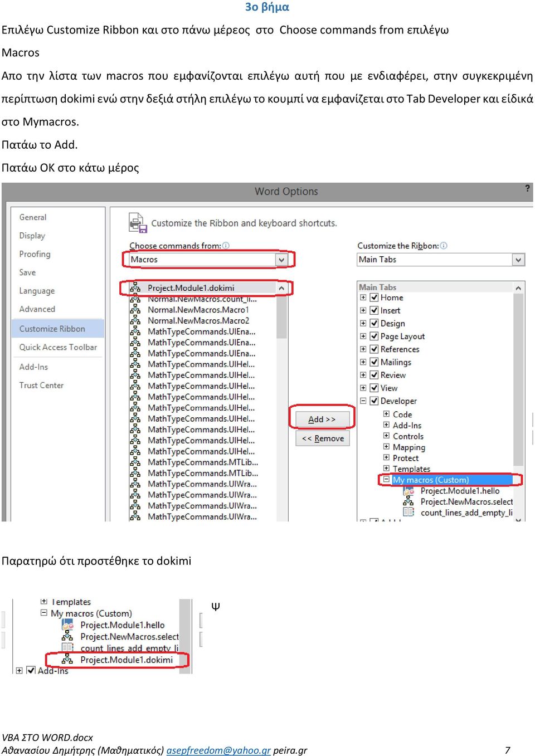Toggle the Developer checkbox
This screenshot has height=756, width=535.
coord(374,401)
